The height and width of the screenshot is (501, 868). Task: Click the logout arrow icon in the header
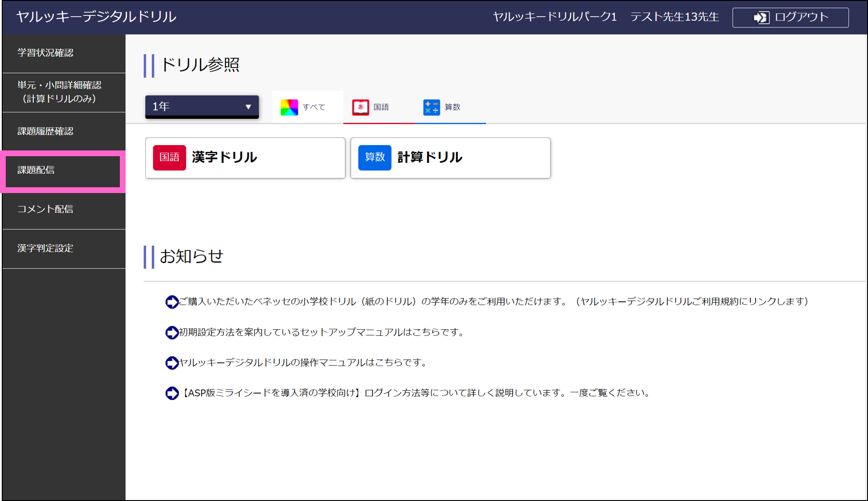coord(761,17)
